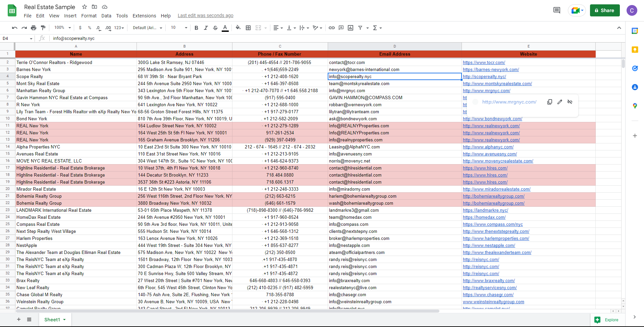Click the Insert link icon
The image size is (644, 327).
[332, 28]
